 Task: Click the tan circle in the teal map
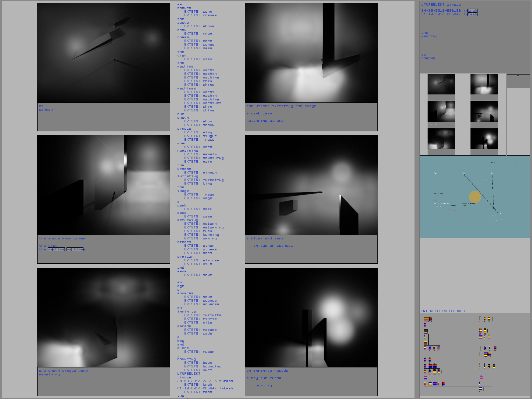(x=475, y=197)
